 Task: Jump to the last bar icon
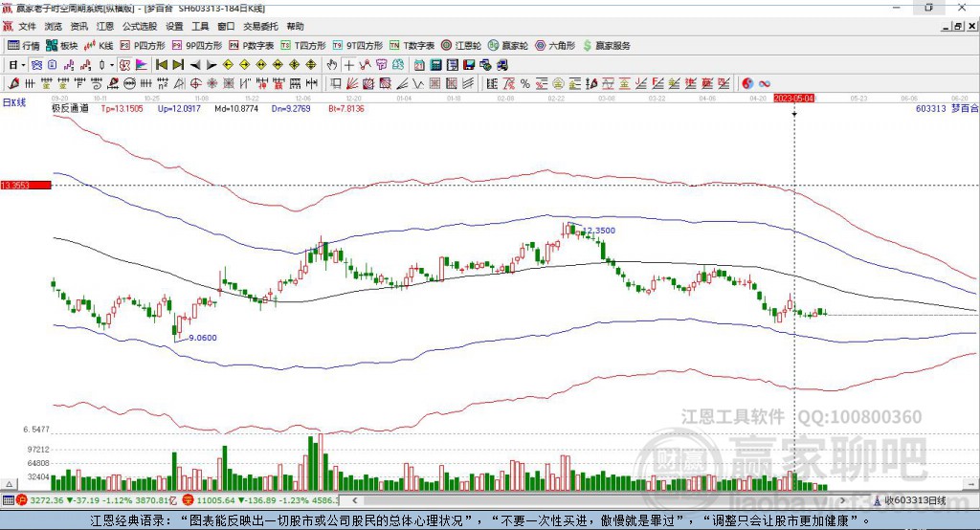[x=178, y=65]
